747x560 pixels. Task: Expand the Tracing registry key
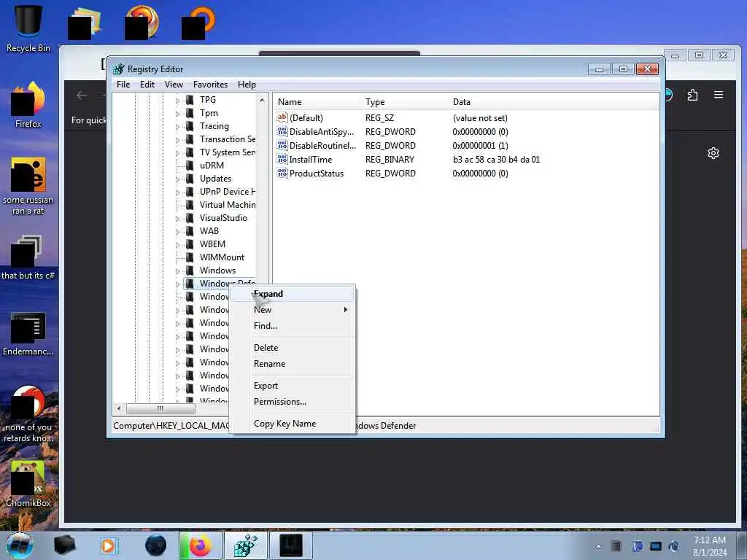pyautogui.click(x=178, y=127)
